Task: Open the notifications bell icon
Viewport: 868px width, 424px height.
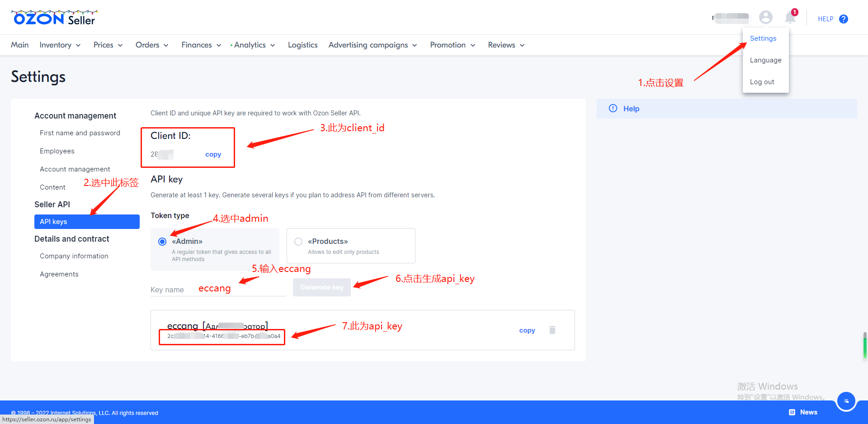Action: [790, 17]
